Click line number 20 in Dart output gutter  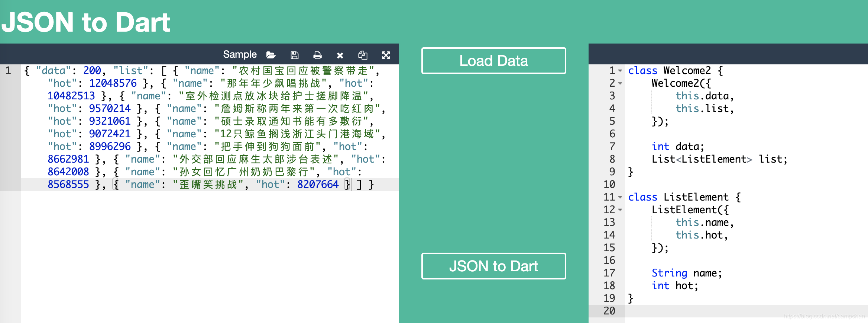coord(609,311)
